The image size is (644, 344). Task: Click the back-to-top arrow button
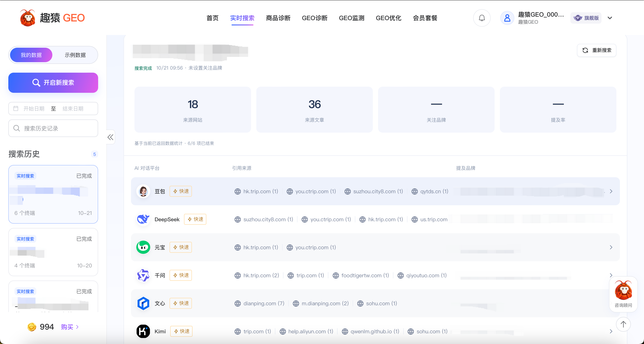click(x=623, y=324)
